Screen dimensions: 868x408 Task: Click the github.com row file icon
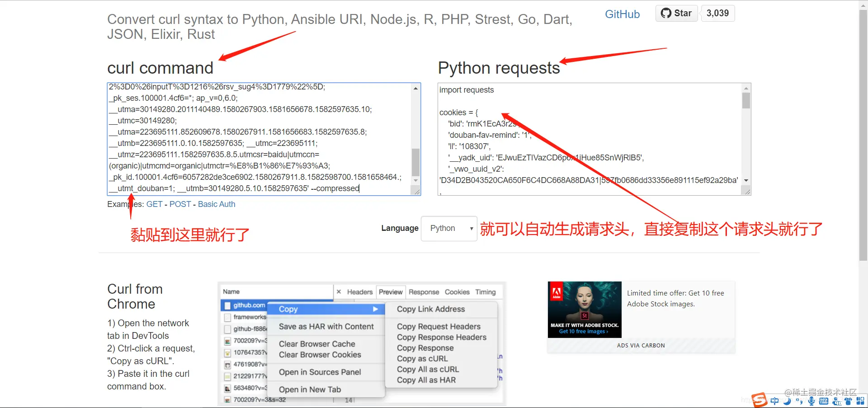(x=227, y=306)
